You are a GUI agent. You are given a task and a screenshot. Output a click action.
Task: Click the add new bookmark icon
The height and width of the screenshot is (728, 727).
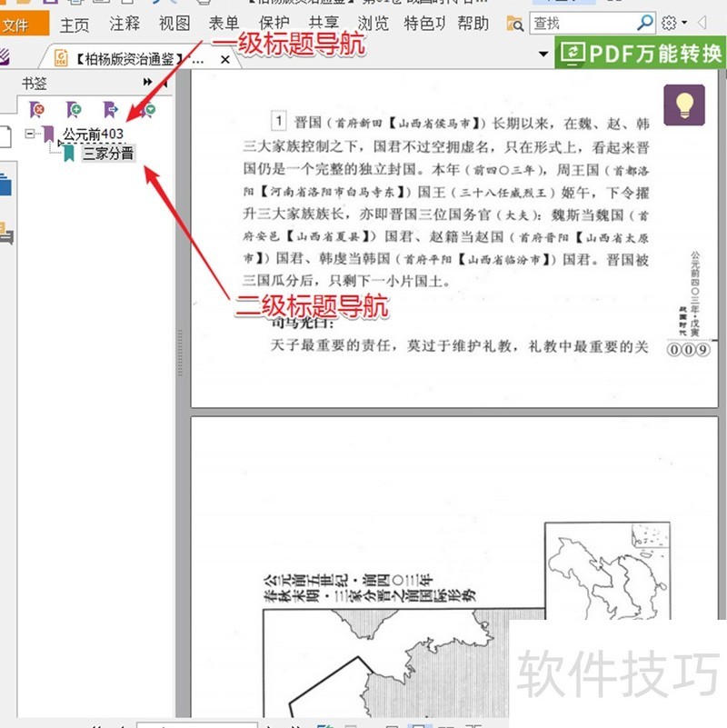(74, 110)
